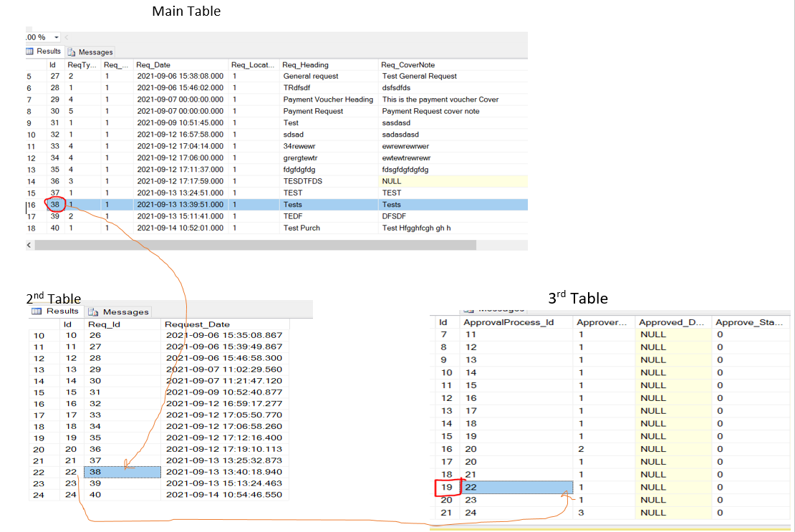Select '2021-09-13 13:40:18.940' in 2nd Table
Viewport: 795px width, 532px height.
[225, 472]
